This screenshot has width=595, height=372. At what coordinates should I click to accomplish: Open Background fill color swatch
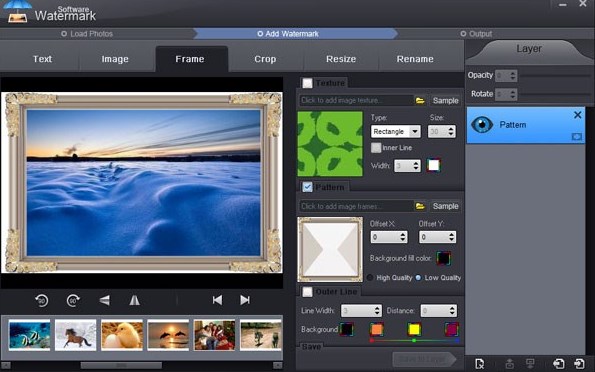pyautogui.click(x=443, y=259)
